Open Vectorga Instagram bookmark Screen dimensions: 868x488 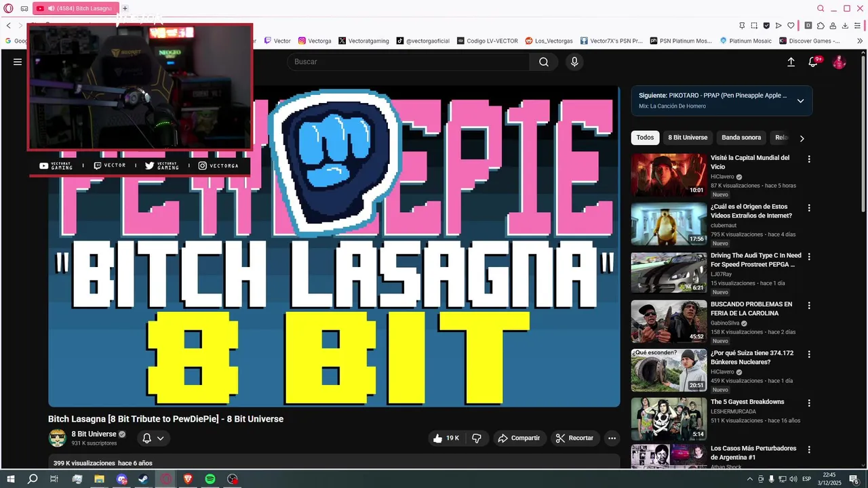pyautogui.click(x=315, y=41)
